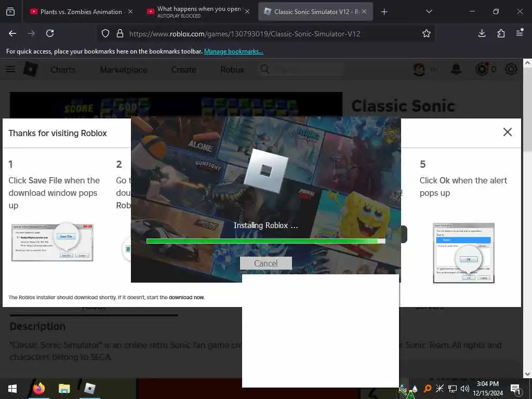532x399 pixels.
Task: Open Manage bookmarks link
Action: tap(233, 51)
